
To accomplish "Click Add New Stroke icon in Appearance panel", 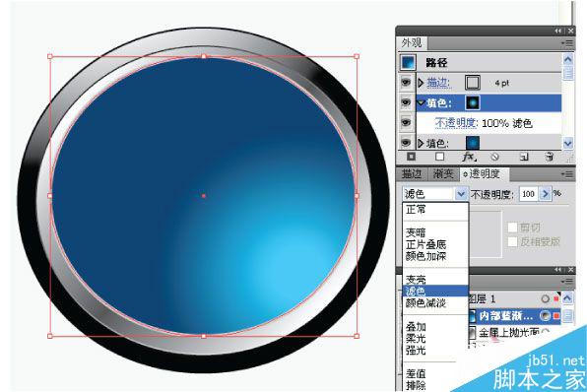I will click(411, 157).
